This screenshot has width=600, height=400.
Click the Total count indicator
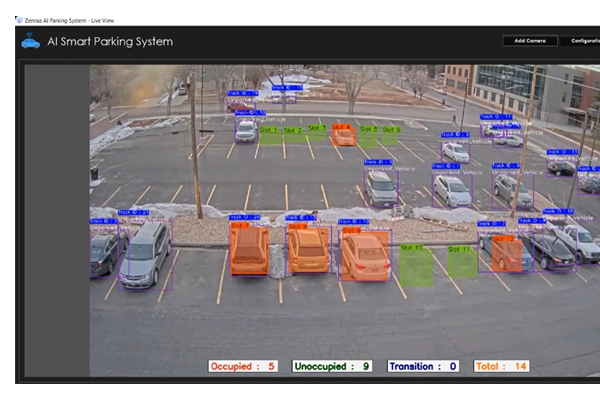click(x=502, y=366)
